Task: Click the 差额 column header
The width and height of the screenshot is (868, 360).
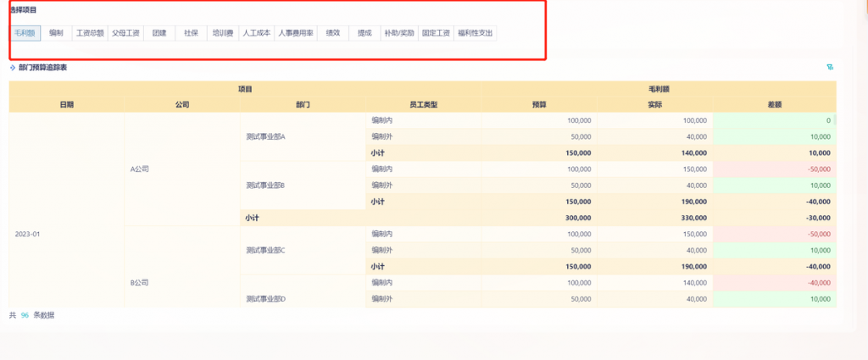Action: (774, 104)
